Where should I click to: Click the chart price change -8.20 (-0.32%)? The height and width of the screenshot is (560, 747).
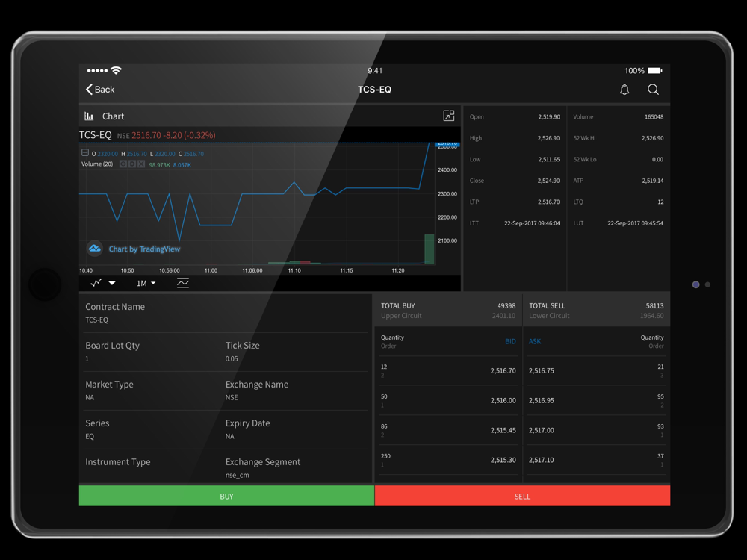pos(189,135)
